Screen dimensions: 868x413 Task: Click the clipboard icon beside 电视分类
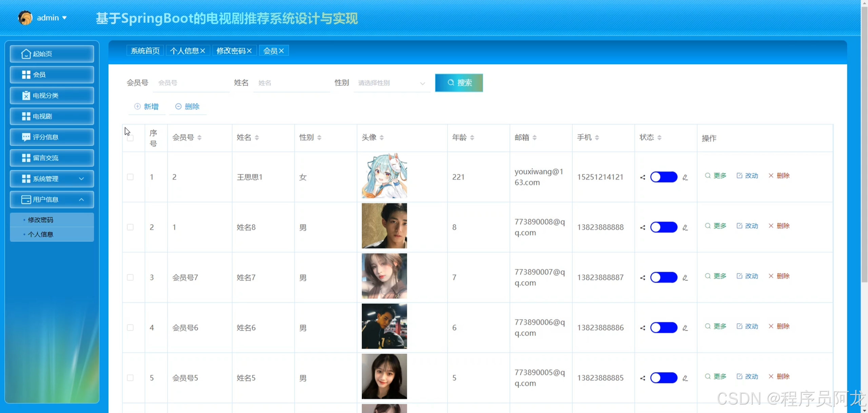26,96
